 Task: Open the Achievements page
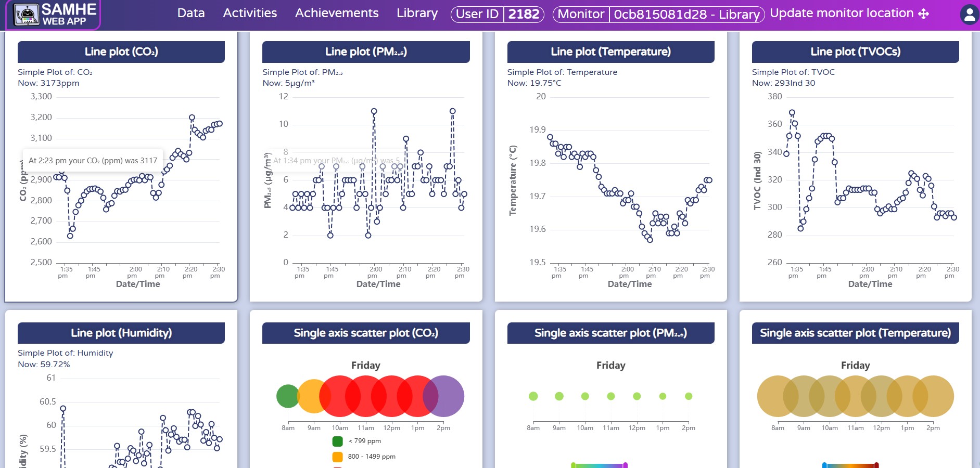click(x=337, y=13)
